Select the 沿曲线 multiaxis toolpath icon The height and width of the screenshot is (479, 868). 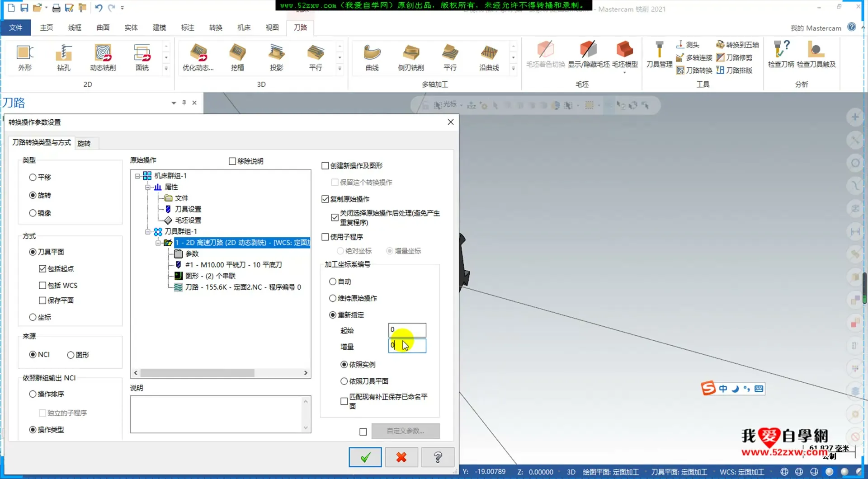(x=488, y=57)
